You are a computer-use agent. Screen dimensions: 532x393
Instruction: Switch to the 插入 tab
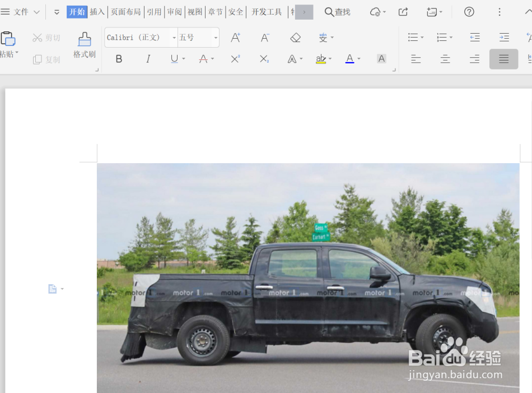97,12
